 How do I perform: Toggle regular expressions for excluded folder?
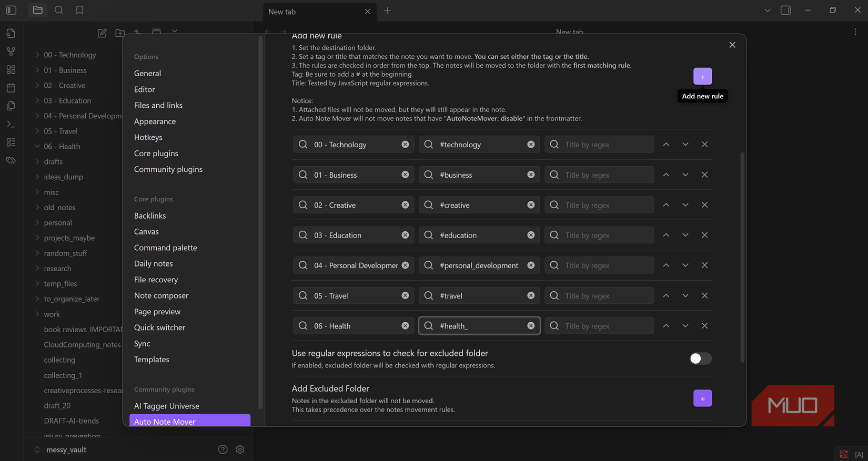tap(700, 358)
